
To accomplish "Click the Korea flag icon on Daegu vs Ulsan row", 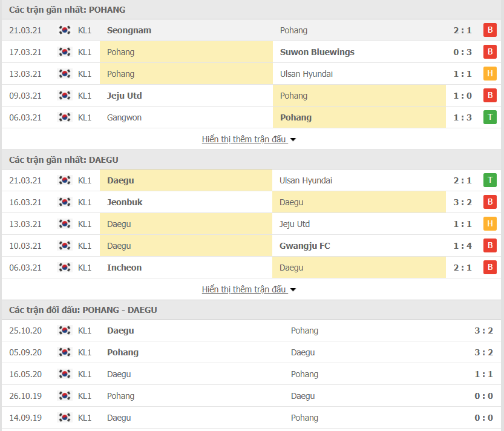I will point(65,180).
